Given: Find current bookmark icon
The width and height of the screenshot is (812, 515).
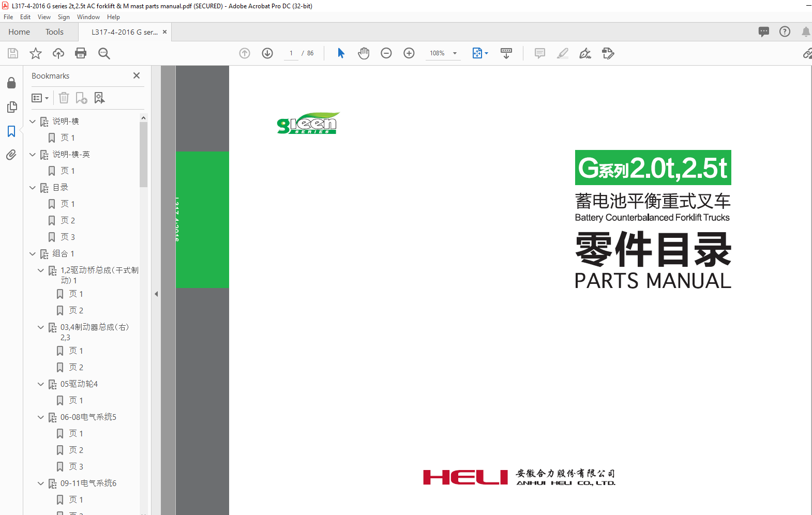Looking at the screenshot, I should [100, 98].
